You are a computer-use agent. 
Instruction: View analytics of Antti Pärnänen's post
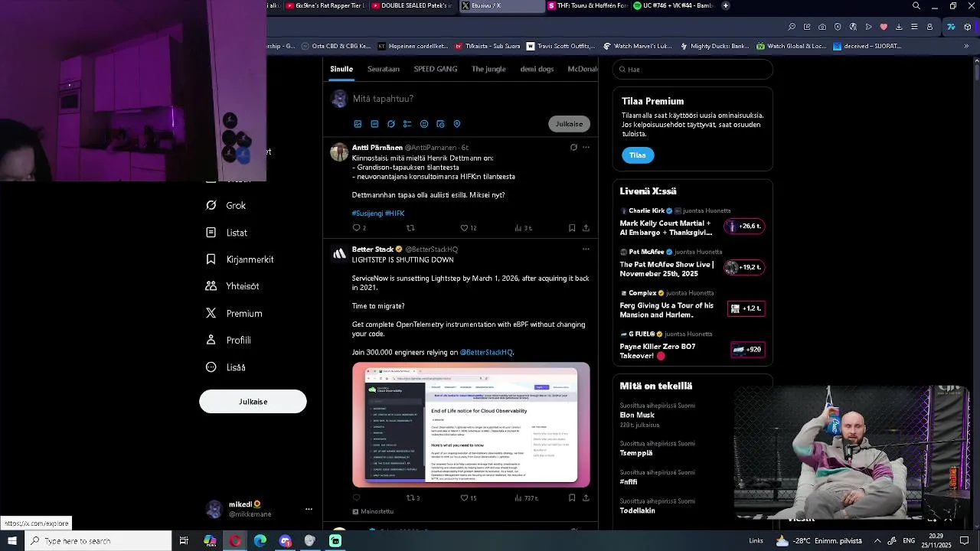click(x=523, y=228)
